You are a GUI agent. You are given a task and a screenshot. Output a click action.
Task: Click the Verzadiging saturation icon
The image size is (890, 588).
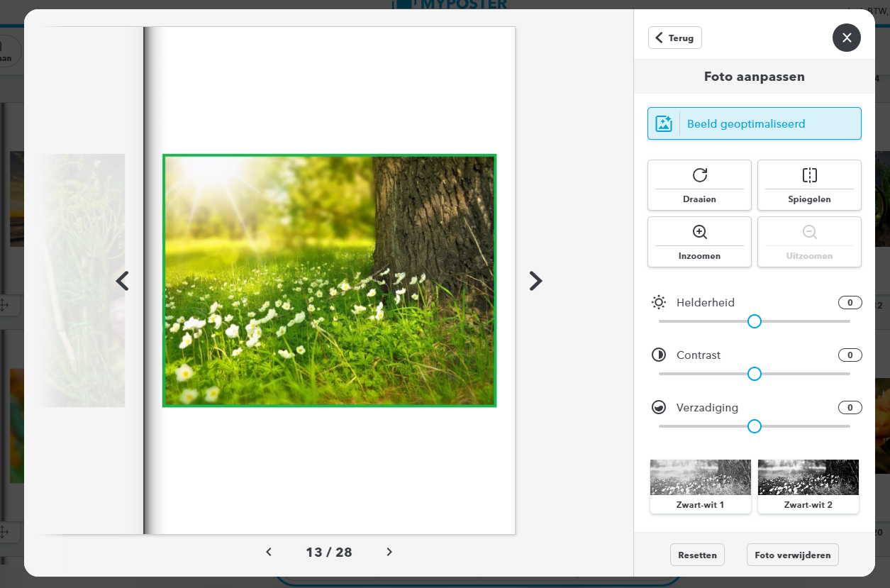coord(659,408)
